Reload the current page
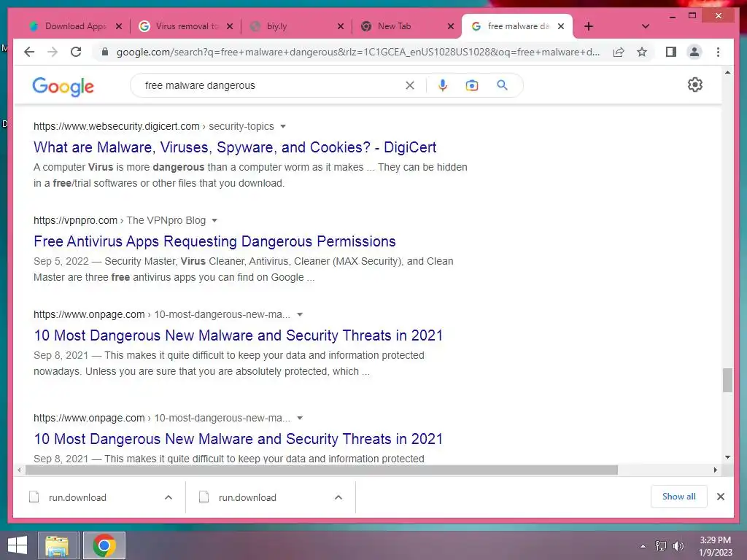 point(76,52)
